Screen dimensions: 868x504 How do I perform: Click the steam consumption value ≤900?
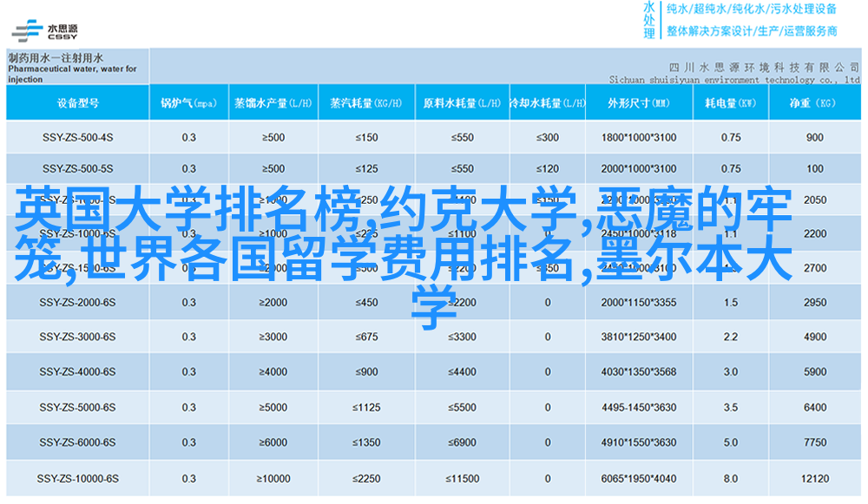[366, 372]
